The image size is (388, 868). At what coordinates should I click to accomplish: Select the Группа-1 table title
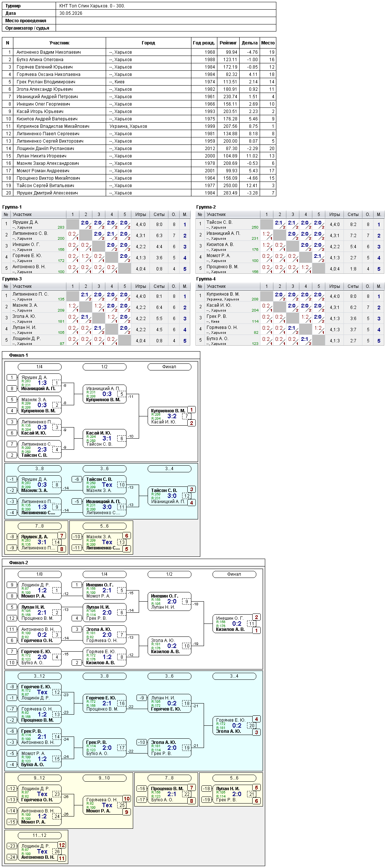(12, 207)
